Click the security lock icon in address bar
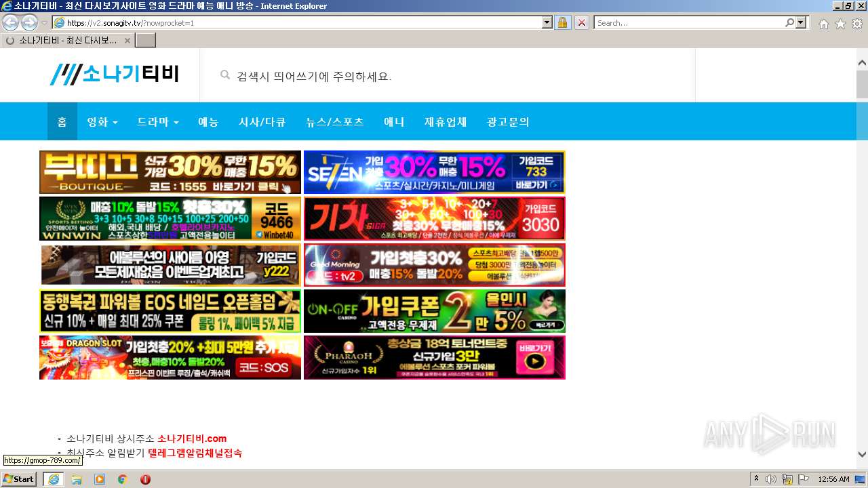868x488 pixels. coord(562,22)
